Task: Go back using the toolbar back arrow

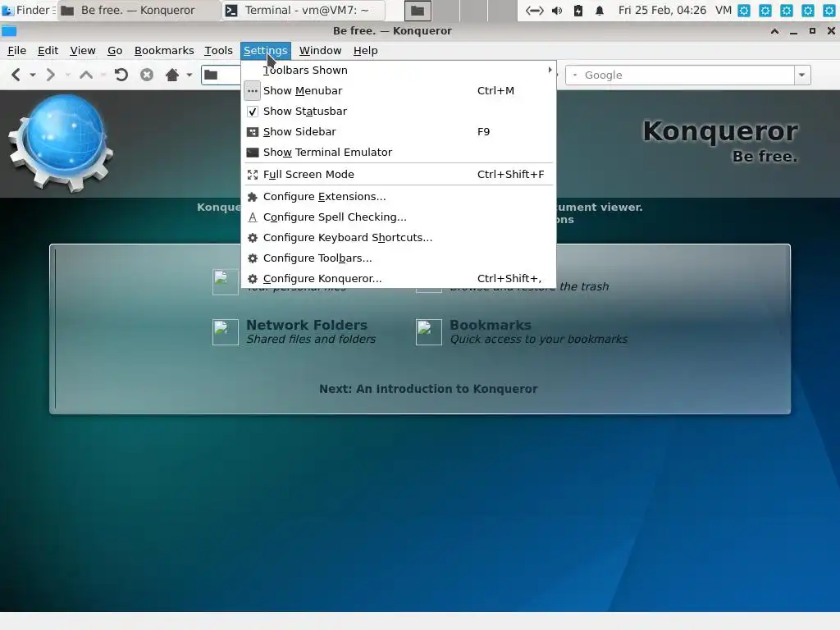Action: [x=16, y=75]
